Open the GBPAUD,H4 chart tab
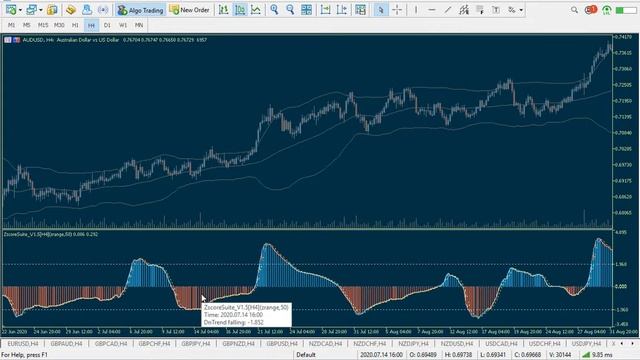This screenshot has width=640, height=360. (x=67, y=344)
